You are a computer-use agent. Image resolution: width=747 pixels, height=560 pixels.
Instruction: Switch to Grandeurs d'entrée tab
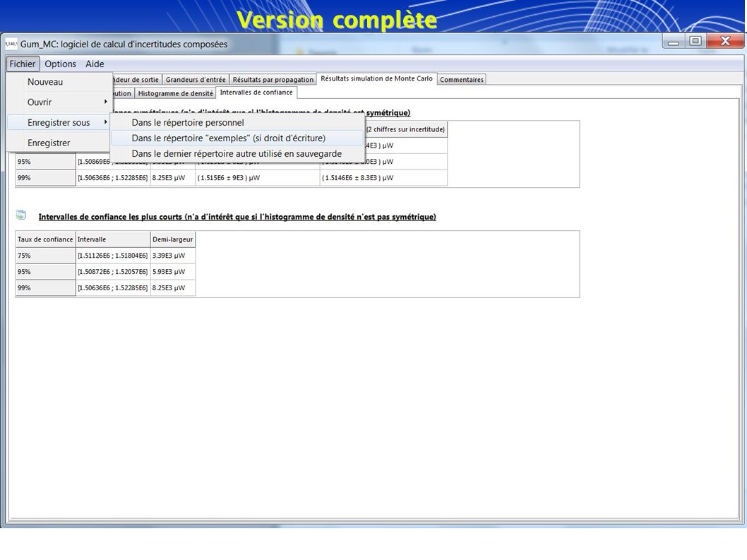coord(196,80)
